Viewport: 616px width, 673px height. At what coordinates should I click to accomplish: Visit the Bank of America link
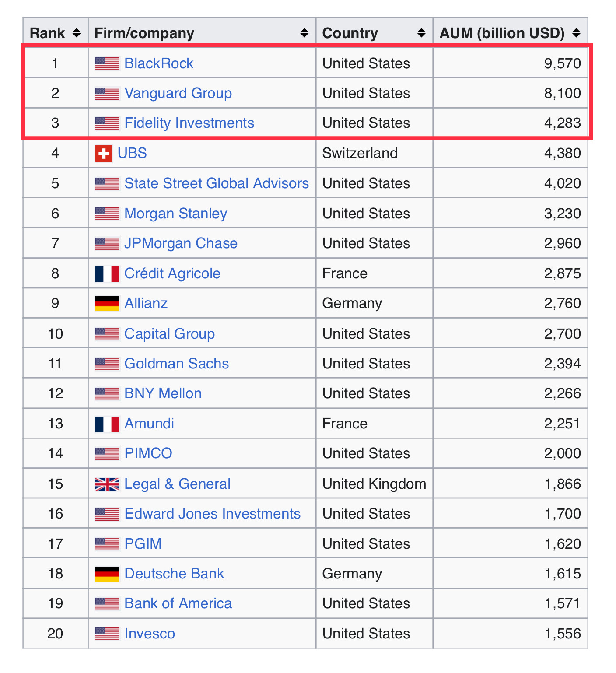[178, 603]
